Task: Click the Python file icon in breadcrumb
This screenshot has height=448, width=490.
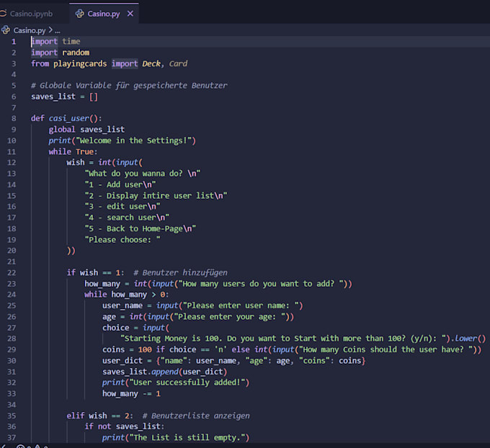Action: [6, 30]
